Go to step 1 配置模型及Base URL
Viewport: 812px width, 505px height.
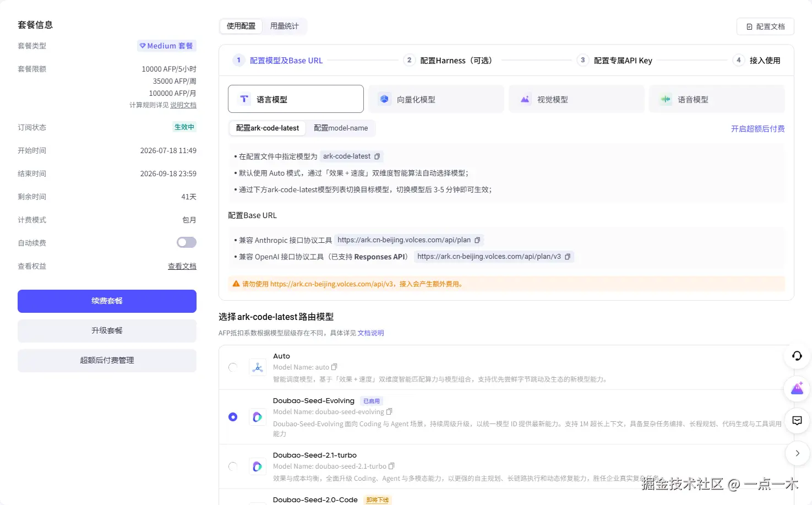tap(279, 61)
